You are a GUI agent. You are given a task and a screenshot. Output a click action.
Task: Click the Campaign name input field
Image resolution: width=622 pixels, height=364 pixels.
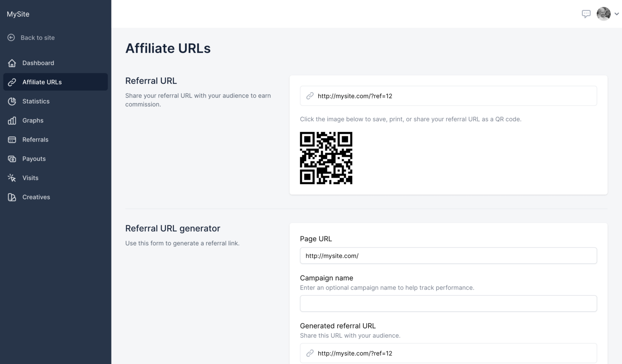point(448,303)
